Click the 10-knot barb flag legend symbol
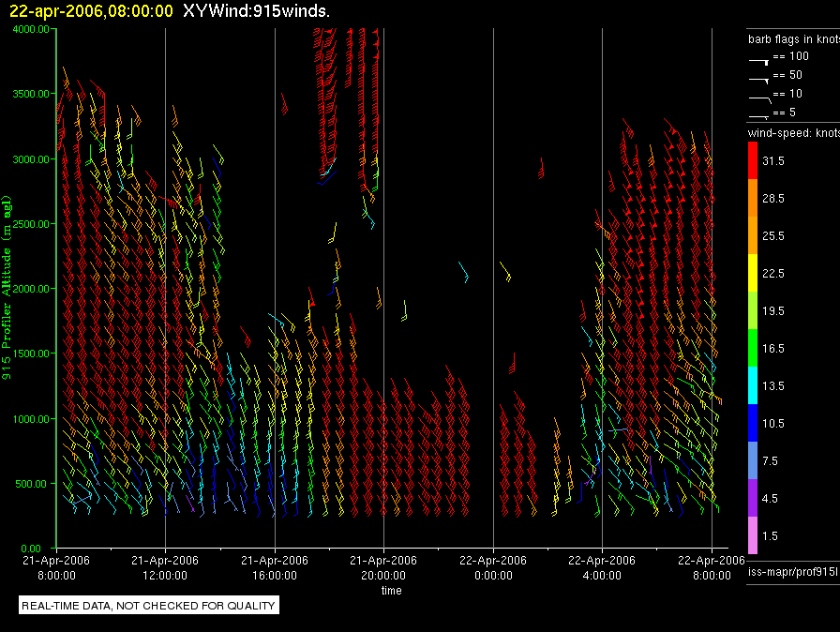 pos(759,99)
